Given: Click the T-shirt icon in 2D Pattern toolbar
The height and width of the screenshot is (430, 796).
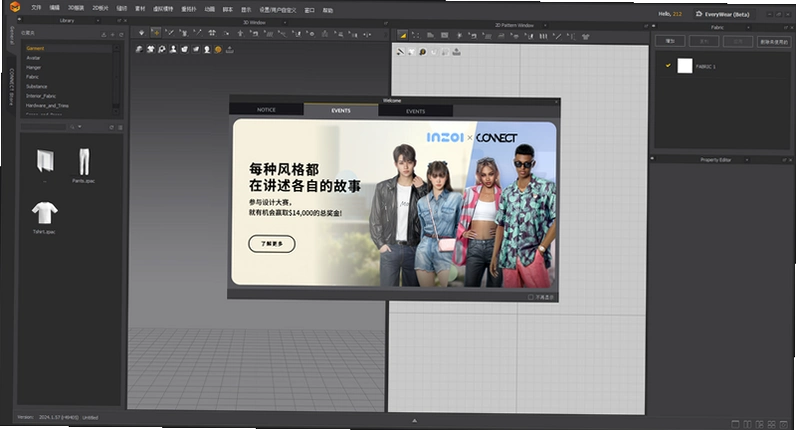Looking at the screenshot, I should click(585, 37).
